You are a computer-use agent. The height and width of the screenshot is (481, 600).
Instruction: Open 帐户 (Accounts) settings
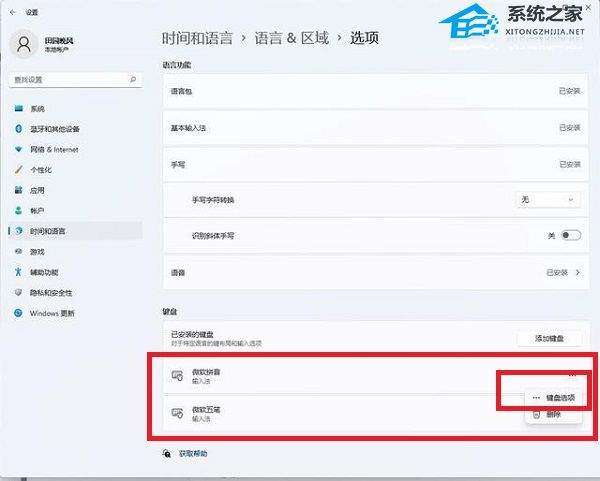37,210
